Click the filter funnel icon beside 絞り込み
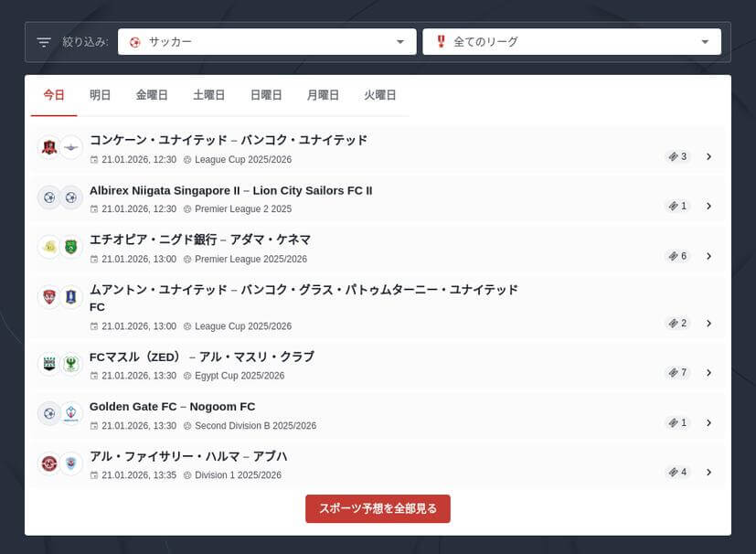 (43, 41)
